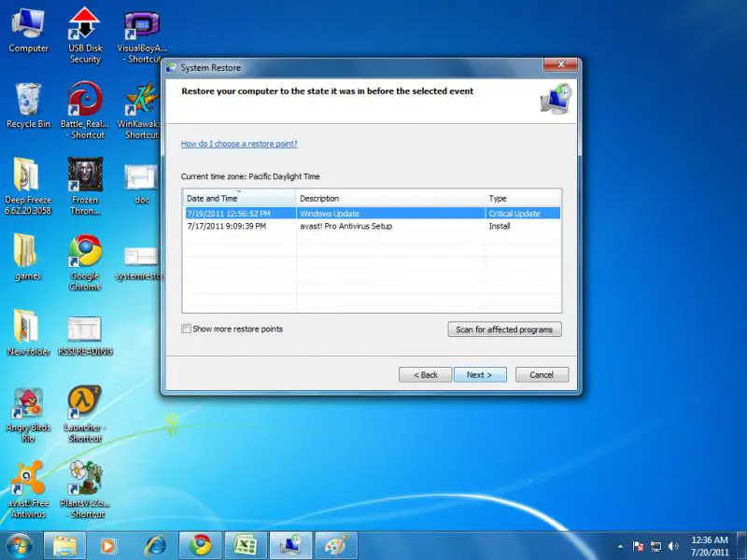Open the Windows Start menu orb
This screenshot has width=747, height=560.
tap(19, 546)
